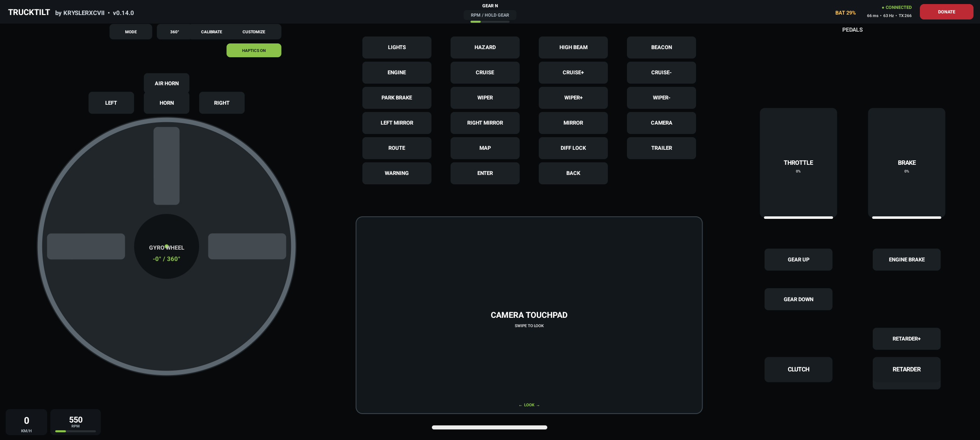Raise wiper speed with WIPER+
This screenshot has width=980, height=440.
(573, 97)
